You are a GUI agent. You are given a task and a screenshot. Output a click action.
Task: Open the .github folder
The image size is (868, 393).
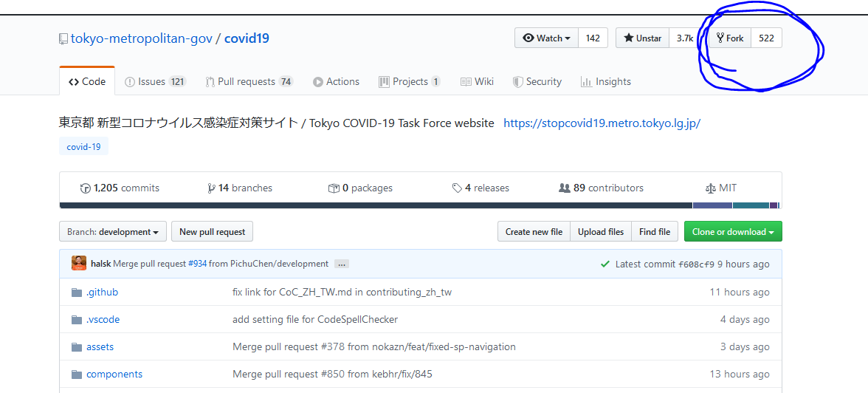point(102,292)
